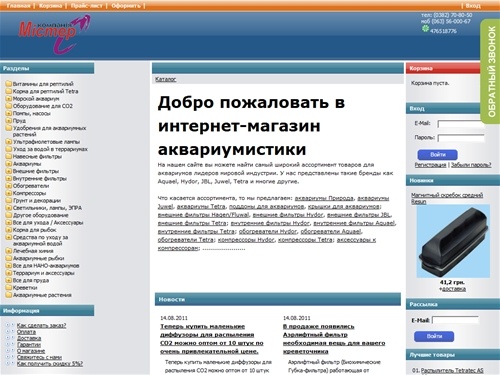Click the Войти login button
This screenshot has width=500, height=375.
[x=438, y=155]
